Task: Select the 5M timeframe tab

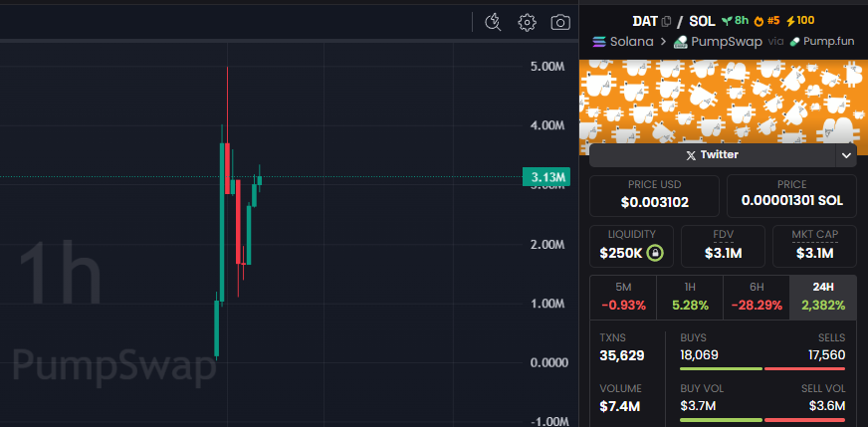Action: [x=623, y=298]
